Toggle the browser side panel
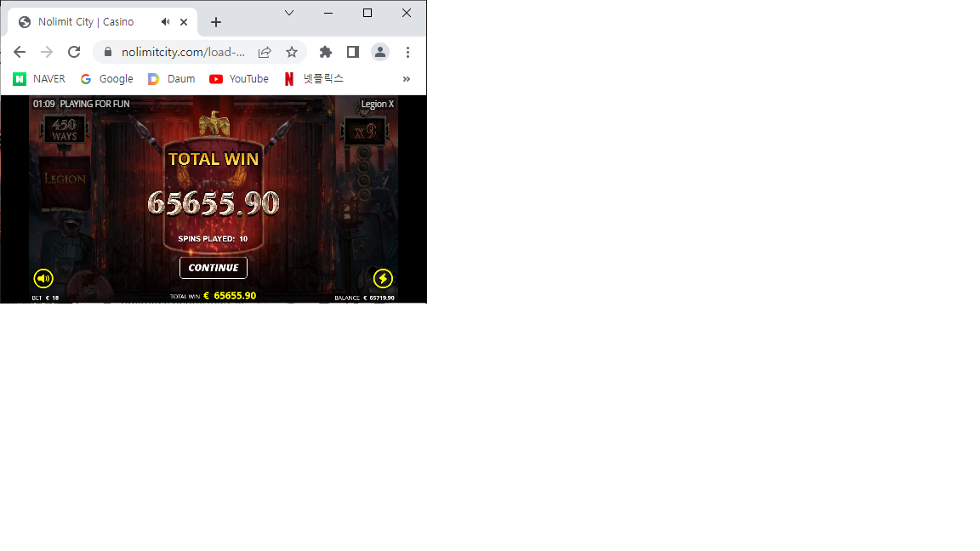Viewport: 980px width, 551px height. 352,52
